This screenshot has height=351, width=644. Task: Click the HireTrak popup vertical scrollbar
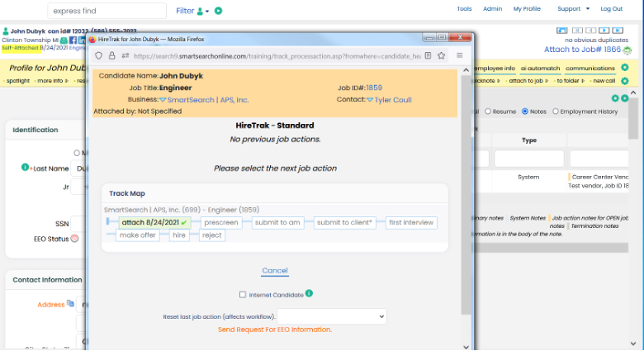coord(466,195)
